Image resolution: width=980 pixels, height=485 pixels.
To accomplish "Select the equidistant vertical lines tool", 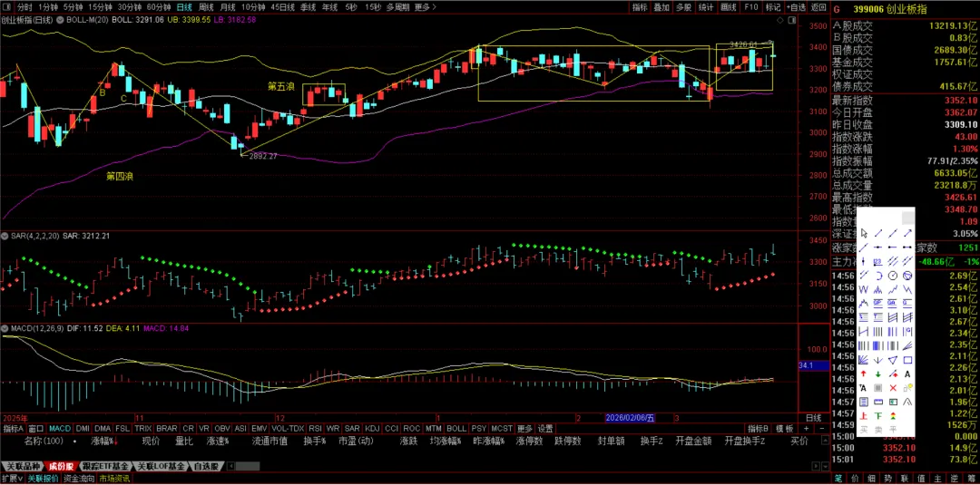I will 878,331.
